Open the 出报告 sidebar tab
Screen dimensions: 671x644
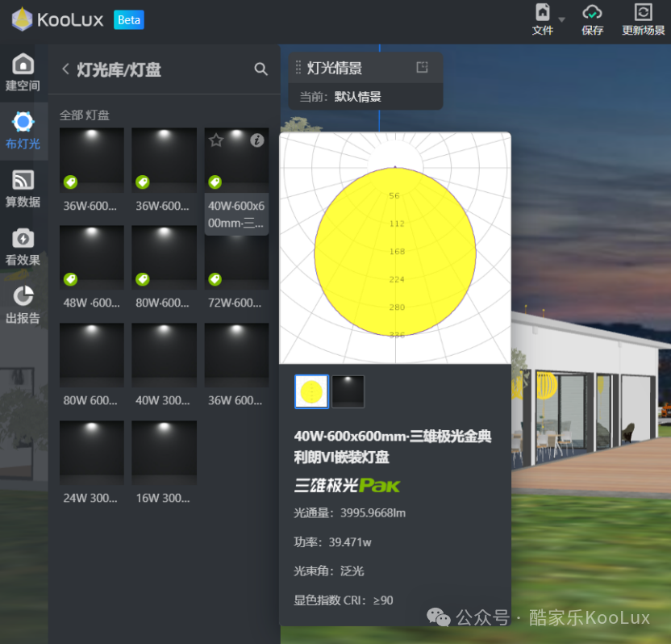click(x=23, y=305)
